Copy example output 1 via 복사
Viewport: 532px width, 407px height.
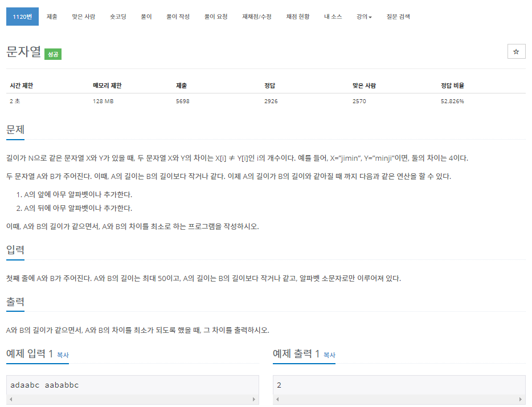(x=329, y=355)
